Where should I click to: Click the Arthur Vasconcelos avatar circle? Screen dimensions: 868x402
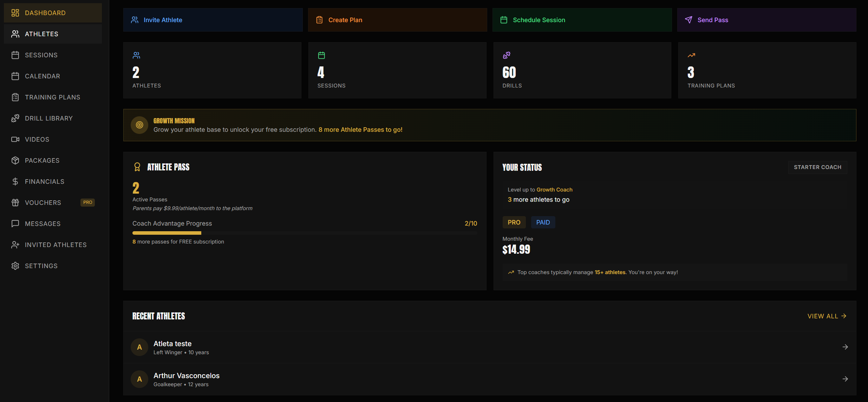click(139, 379)
